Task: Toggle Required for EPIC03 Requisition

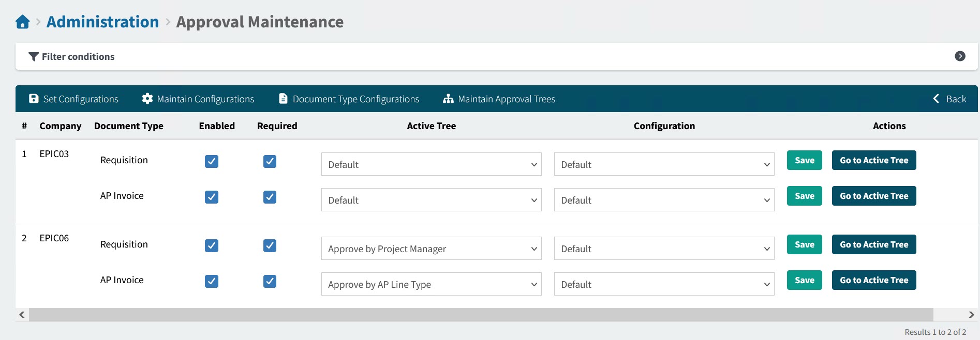Action: (270, 161)
